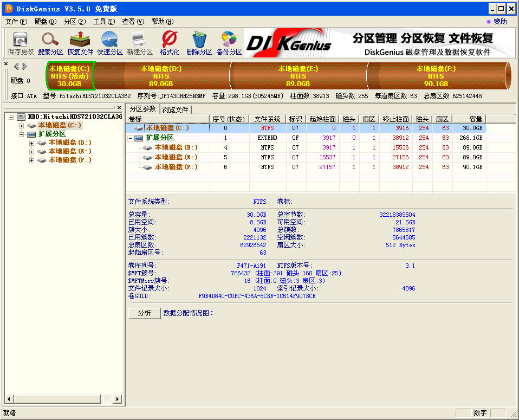This screenshot has height=420, width=519.
Task: Start 快速分区 quick partitioning
Action: [x=110, y=42]
